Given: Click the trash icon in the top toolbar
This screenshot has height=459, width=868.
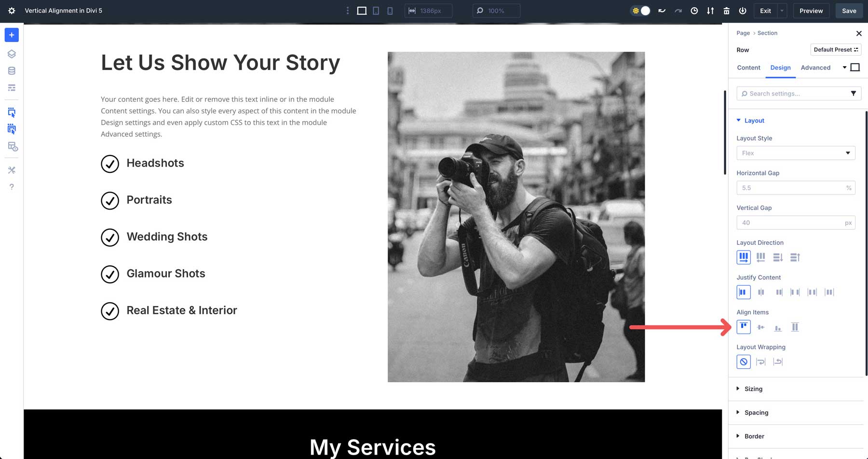Looking at the screenshot, I should 726,10.
